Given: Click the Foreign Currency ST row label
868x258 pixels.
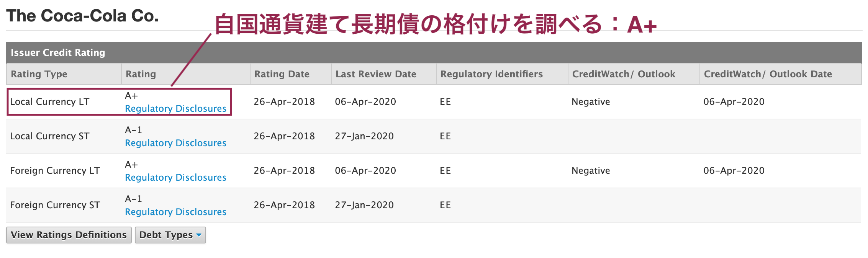Looking at the screenshot, I should (x=55, y=205).
